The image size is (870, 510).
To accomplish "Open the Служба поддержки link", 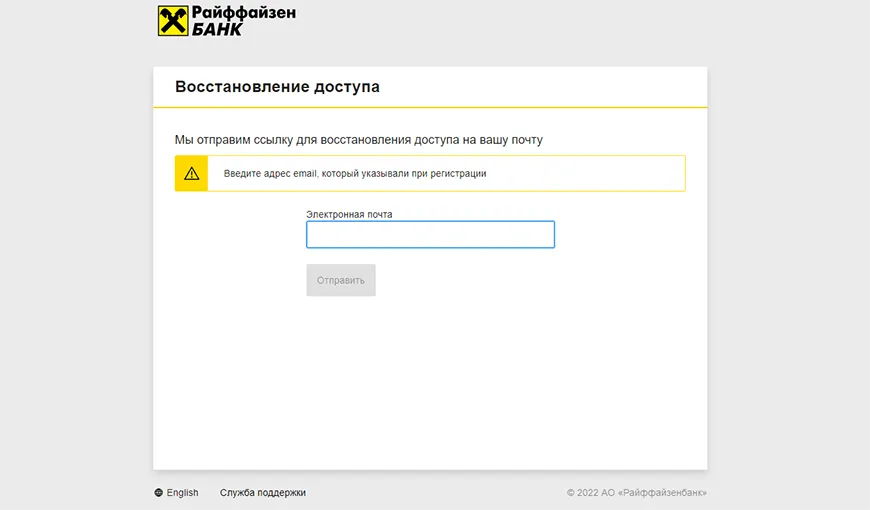I will tap(263, 493).
